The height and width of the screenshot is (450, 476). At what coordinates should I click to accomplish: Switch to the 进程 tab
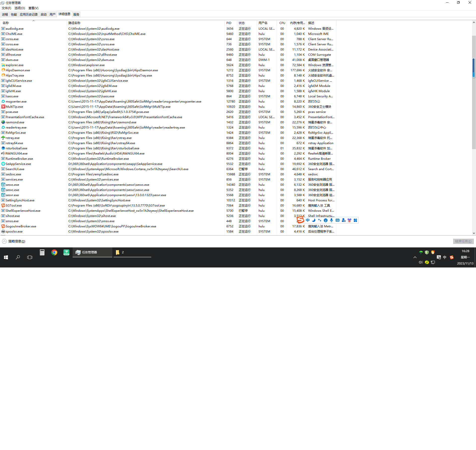[x=5, y=15]
